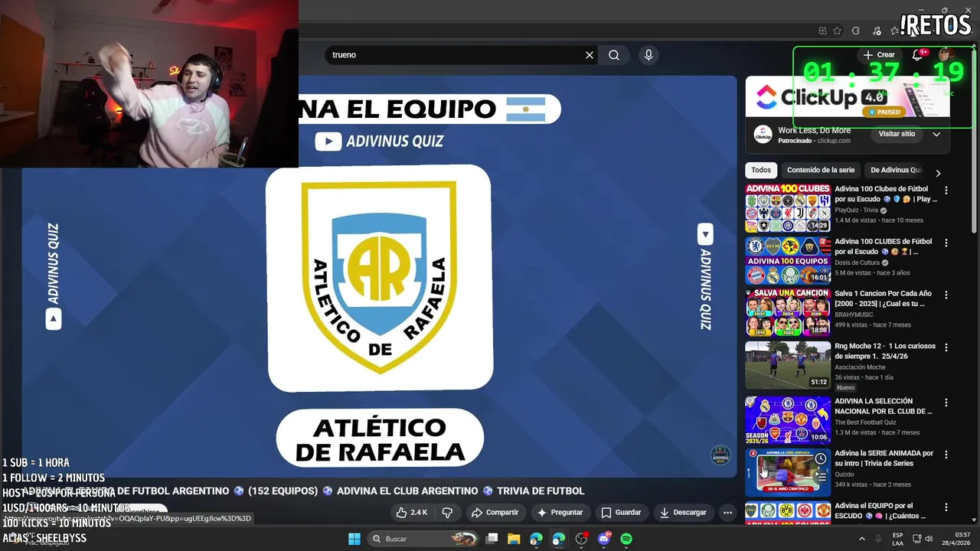The width and height of the screenshot is (980, 551).
Task: Open the 'Adivina la SERIE ANIMADA por su intro' title
Action: [884, 458]
